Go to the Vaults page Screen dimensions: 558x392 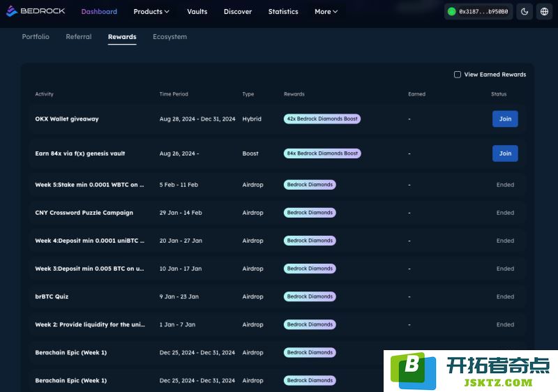pyautogui.click(x=197, y=11)
